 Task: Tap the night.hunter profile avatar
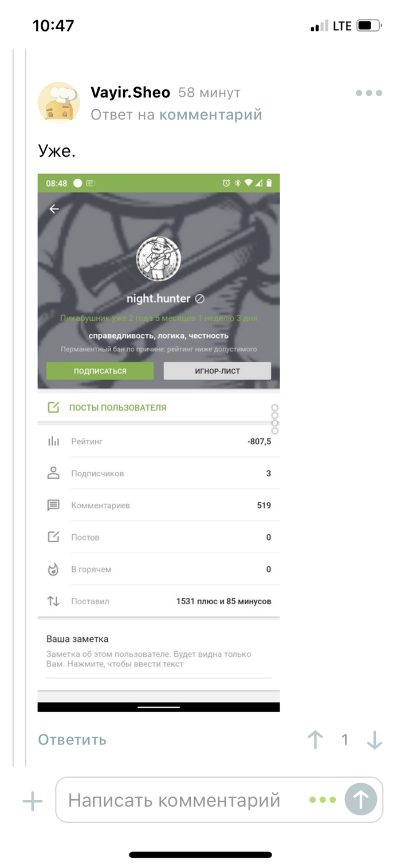pos(158,259)
